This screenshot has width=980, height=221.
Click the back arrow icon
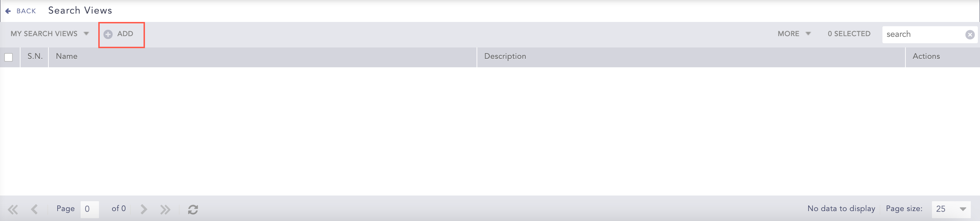[x=8, y=11]
